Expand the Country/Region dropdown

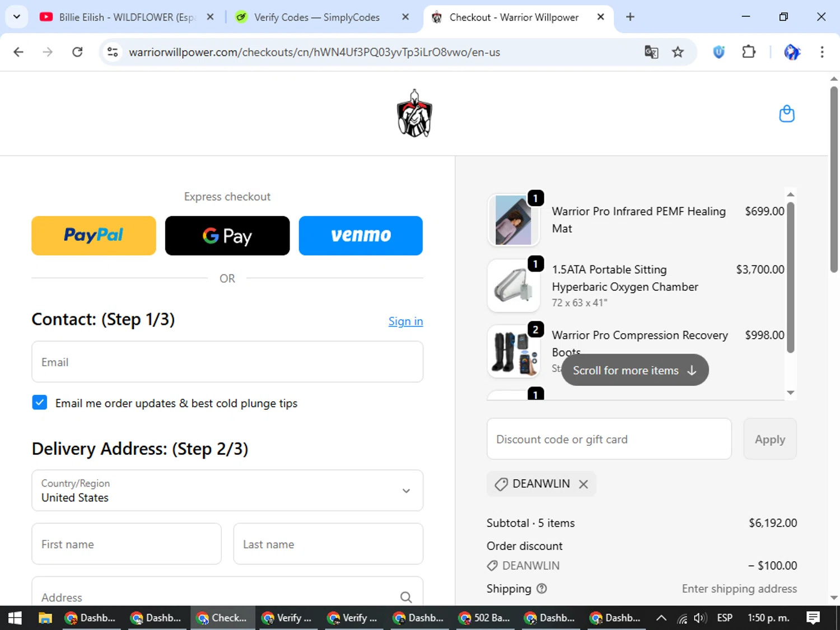click(x=227, y=491)
